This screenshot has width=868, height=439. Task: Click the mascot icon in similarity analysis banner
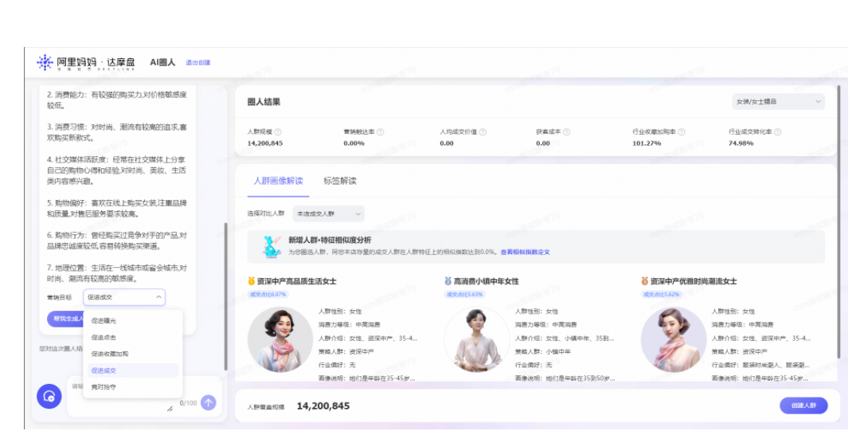tap(272, 247)
